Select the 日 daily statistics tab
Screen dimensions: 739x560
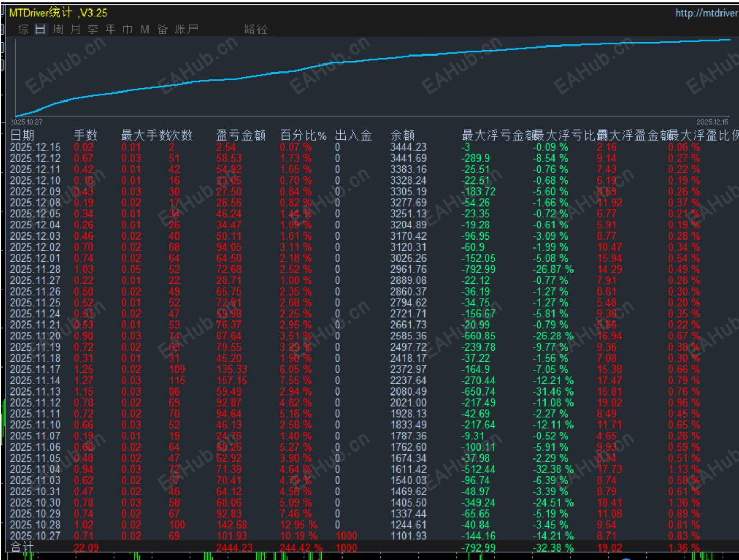41,29
